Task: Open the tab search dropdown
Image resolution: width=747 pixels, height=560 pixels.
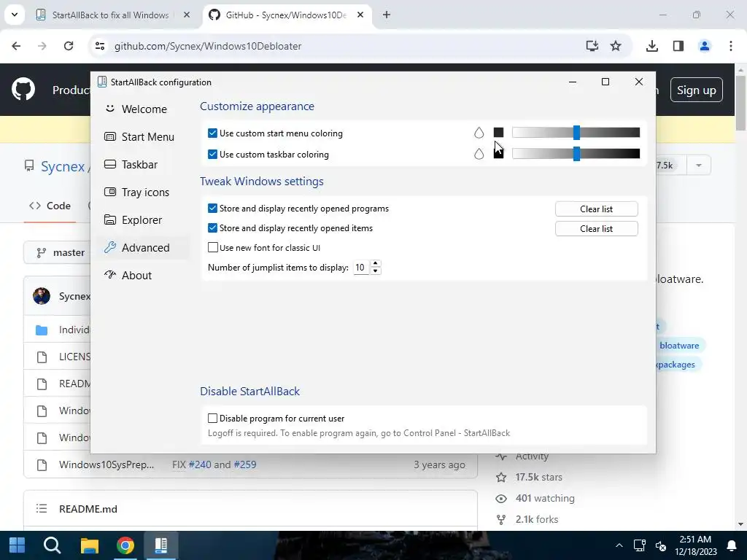Action: [x=15, y=15]
